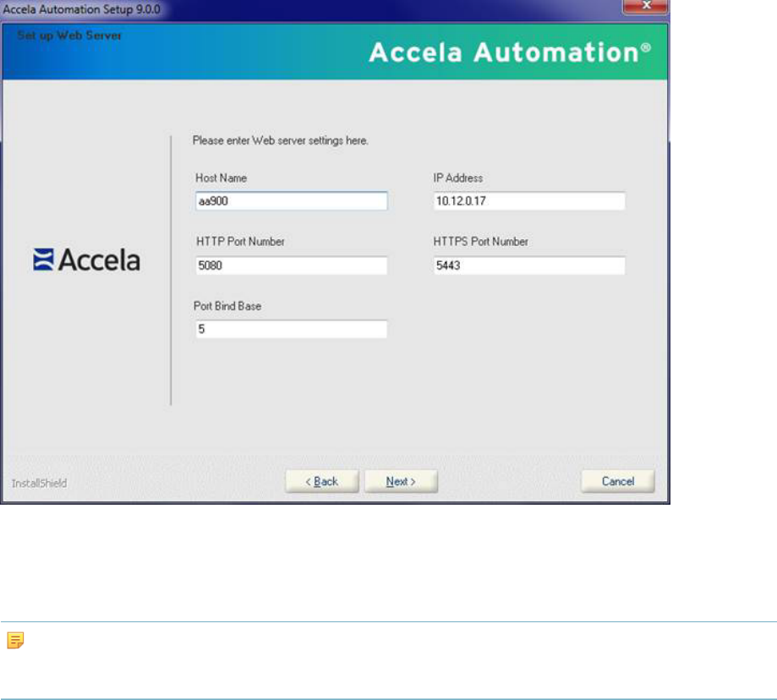Click the Host Name input field
777x700 pixels.
point(292,201)
